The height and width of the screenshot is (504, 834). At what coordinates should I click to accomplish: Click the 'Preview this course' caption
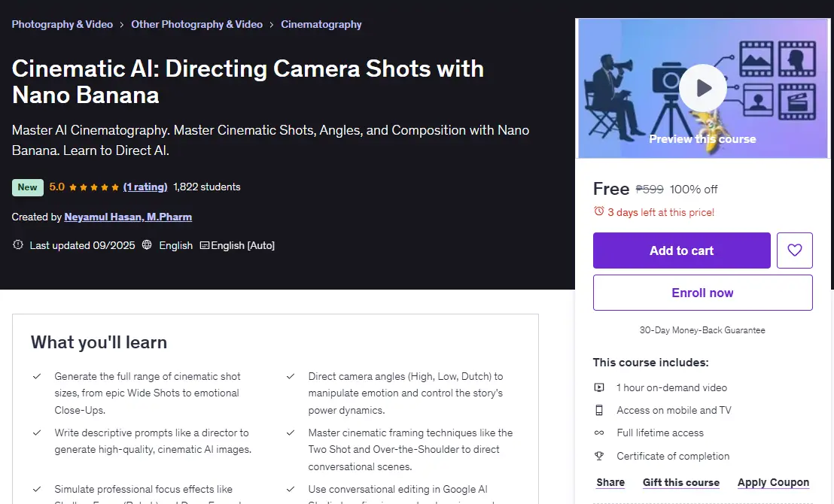[702, 138]
